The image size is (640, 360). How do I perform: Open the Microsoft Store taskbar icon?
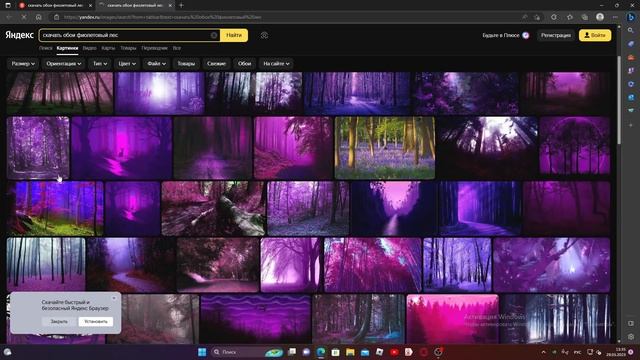click(336, 352)
